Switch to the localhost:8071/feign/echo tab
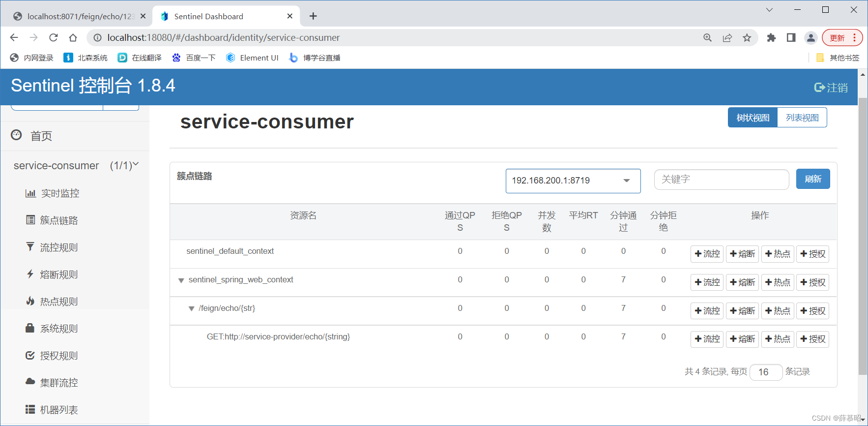This screenshot has width=868, height=426. tap(79, 16)
